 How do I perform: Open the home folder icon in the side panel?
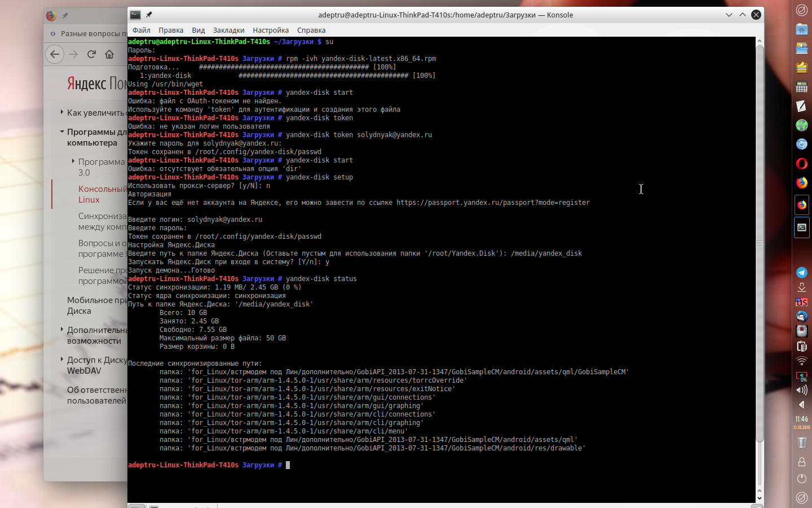801,29
